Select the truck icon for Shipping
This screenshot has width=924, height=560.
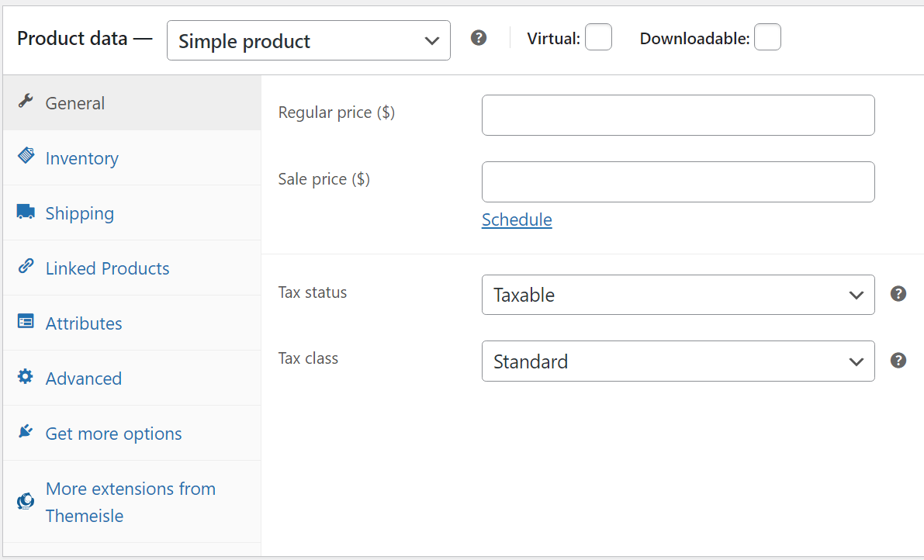tap(26, 211)
